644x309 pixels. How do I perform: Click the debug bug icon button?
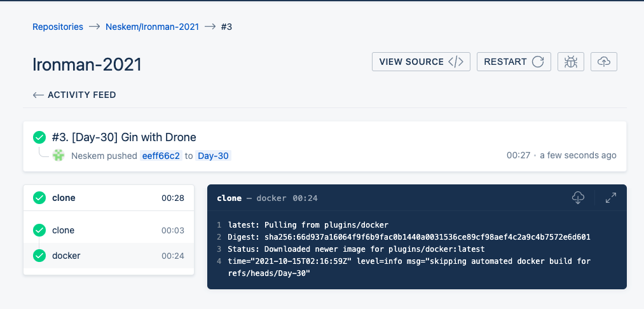571,62
